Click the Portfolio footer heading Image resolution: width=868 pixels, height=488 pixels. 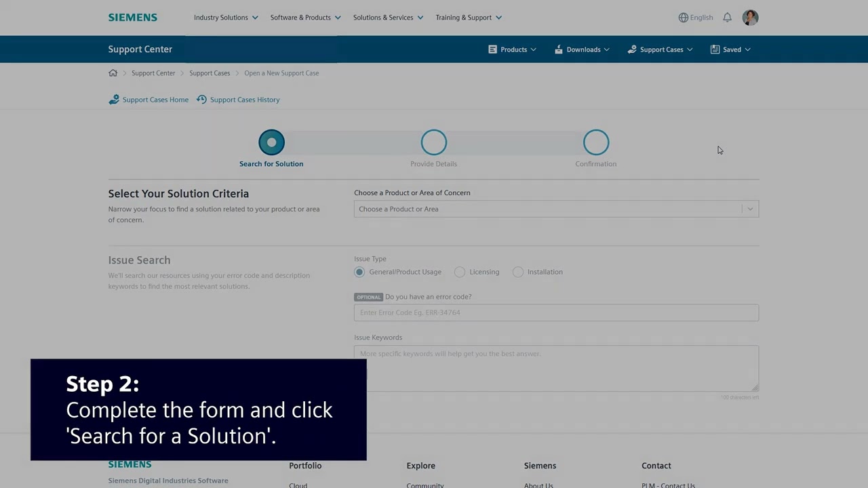(x=305, y=466)
